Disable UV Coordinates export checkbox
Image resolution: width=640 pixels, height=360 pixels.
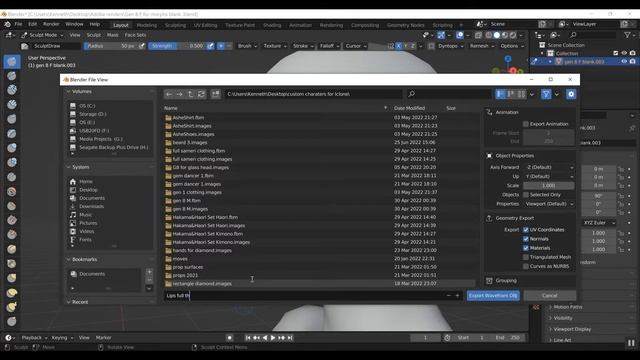tap(526, 230)
